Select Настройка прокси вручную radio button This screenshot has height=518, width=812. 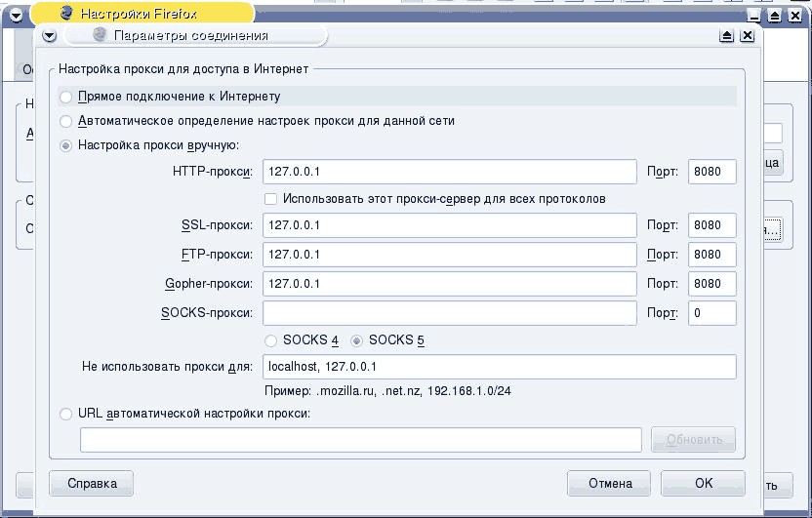tap(66, 145)
